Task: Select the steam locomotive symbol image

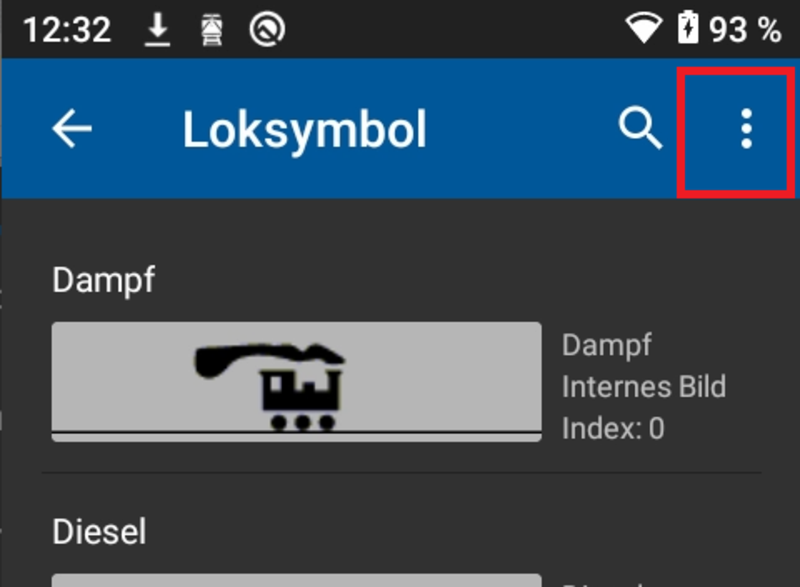Action: [x=296, y=381]
